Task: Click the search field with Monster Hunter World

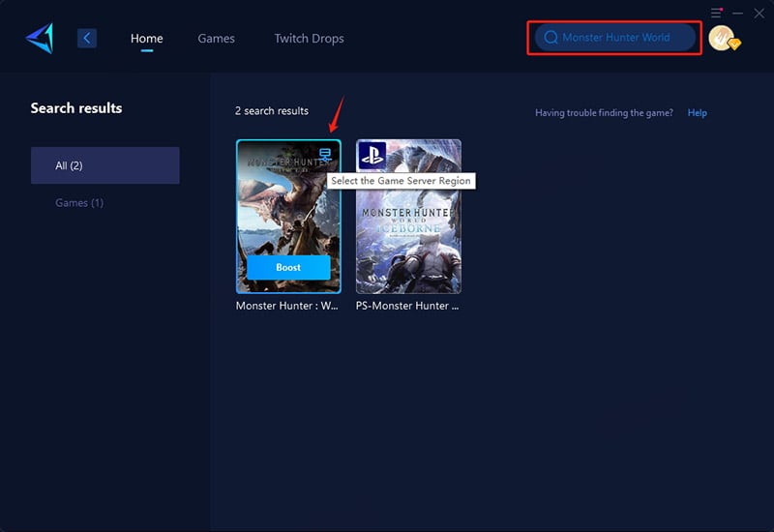Action: pos(615,38)
